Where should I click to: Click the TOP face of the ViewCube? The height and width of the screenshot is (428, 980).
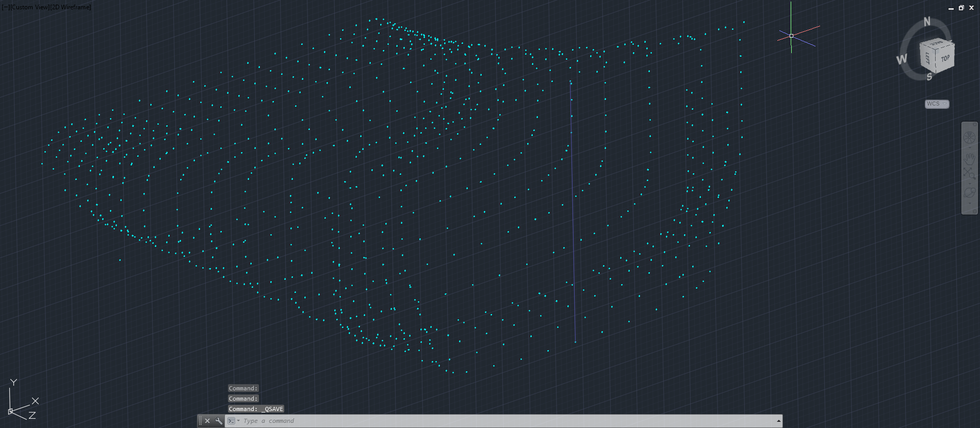point(945,58)
